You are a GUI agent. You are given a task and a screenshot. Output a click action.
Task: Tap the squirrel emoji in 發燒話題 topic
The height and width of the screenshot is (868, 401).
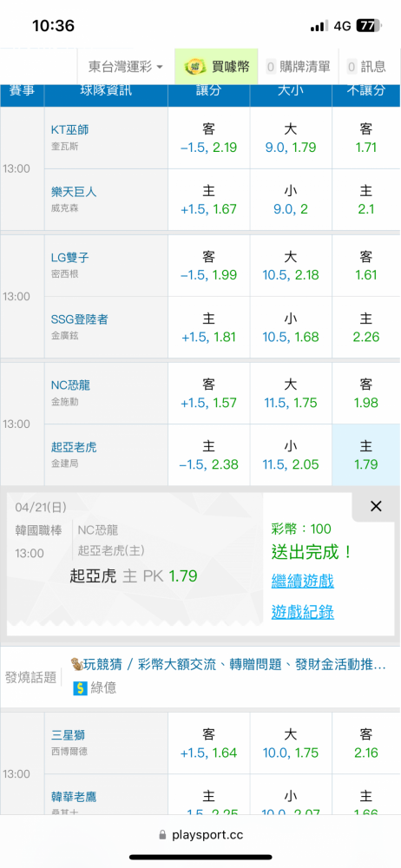[77, 663]
